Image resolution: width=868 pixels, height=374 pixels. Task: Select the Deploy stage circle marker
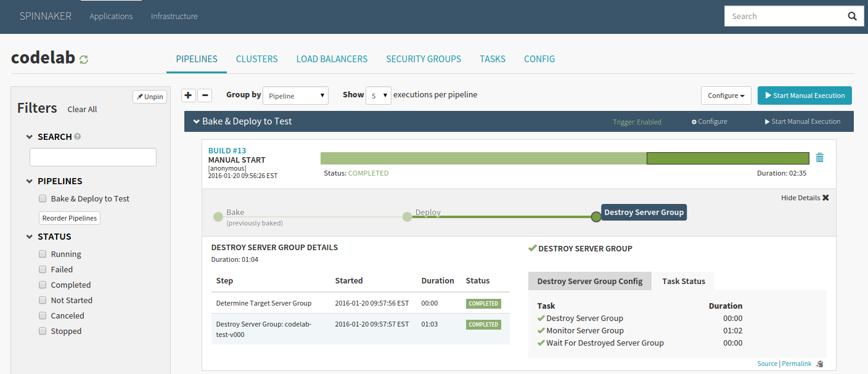[407, 216]
